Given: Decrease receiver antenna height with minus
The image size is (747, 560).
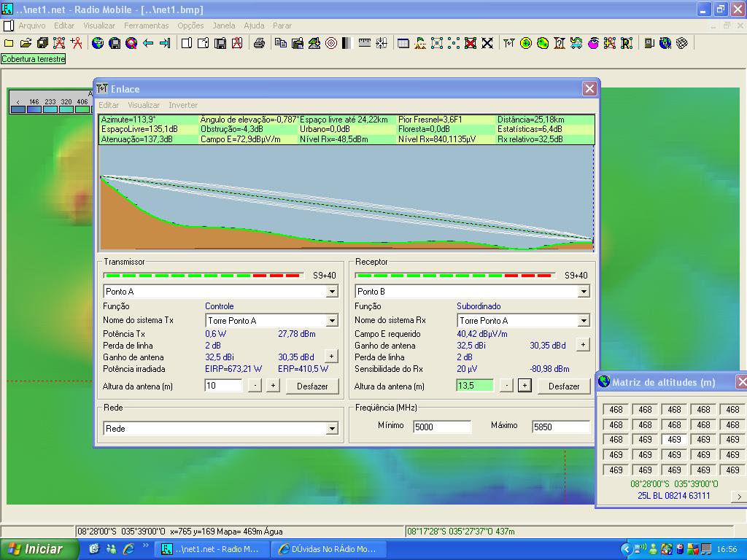Looking at the screenshot, I should click(x=506, y=386).
